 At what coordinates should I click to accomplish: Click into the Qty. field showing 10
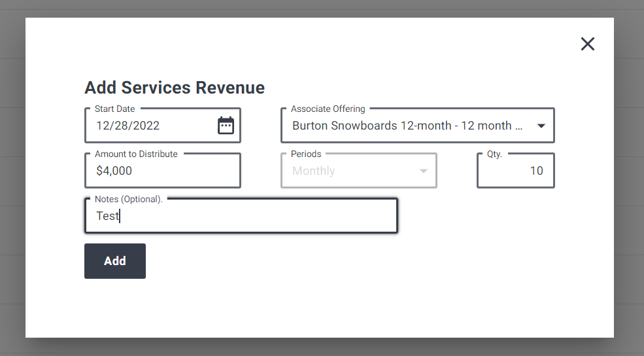coord(515,171)
